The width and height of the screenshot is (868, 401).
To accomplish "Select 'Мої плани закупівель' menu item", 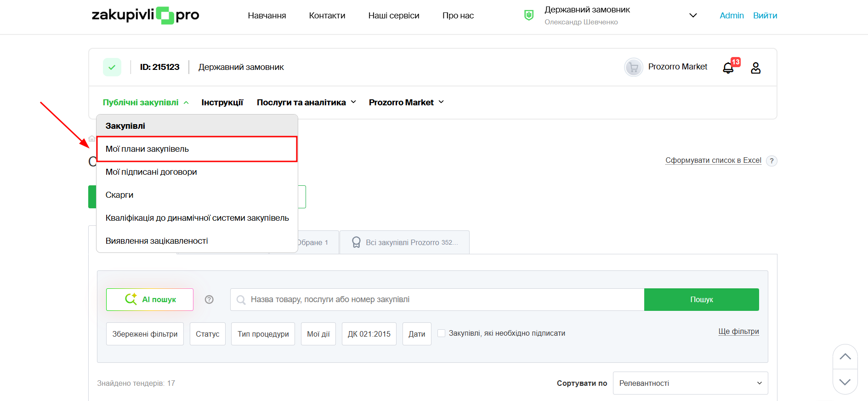I will pos(148,149).
